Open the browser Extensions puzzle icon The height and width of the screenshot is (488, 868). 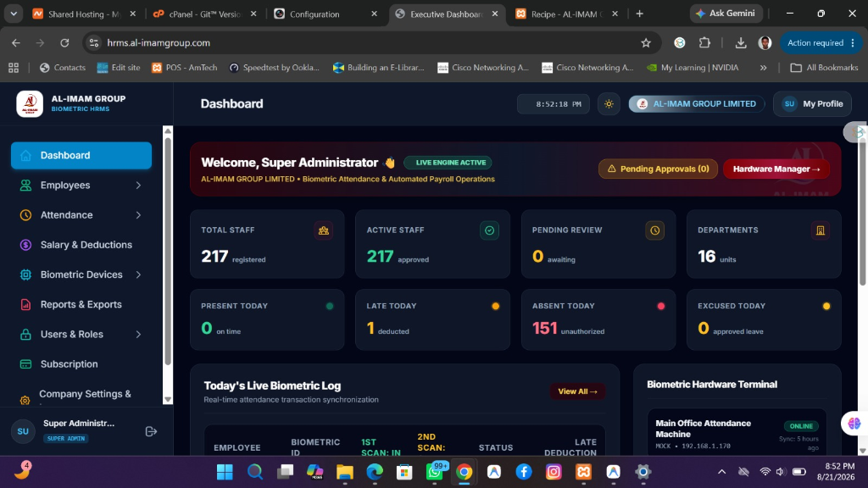click(704, 42)
